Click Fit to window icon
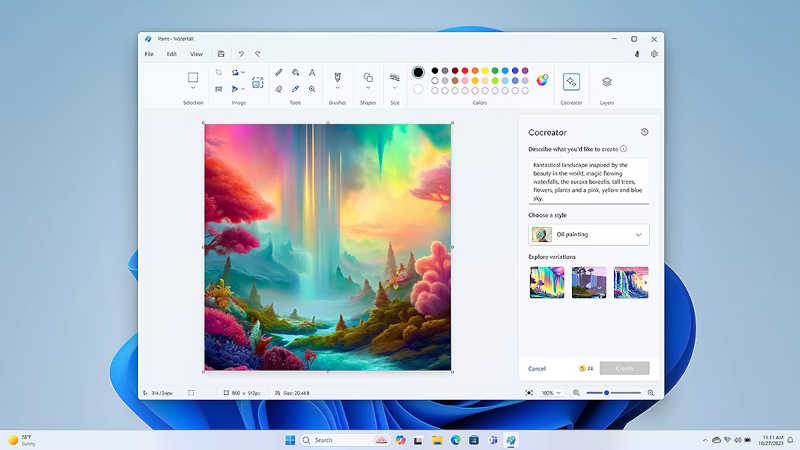The image size is (800, 450). [x=529, y=393]
